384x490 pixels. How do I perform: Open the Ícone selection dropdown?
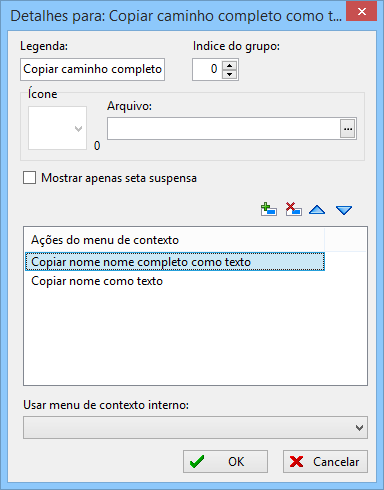coord(57,128)
